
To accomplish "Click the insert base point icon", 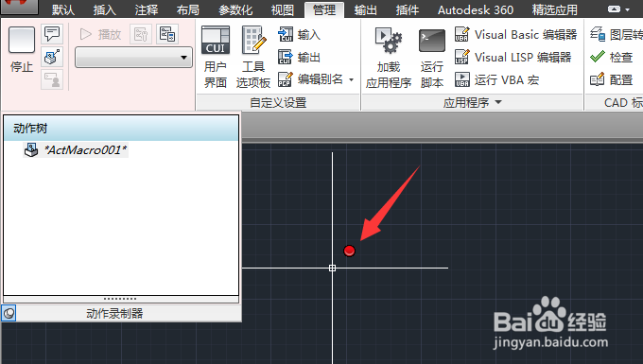I will click(52, 57).
